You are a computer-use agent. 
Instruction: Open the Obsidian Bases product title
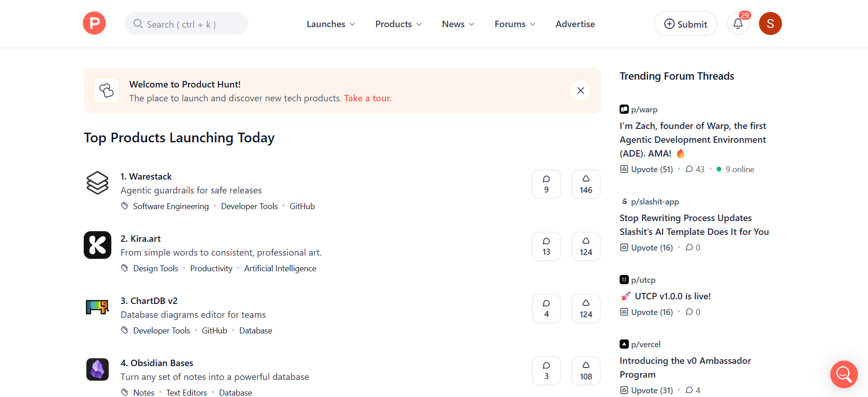[x=157, y=363]
